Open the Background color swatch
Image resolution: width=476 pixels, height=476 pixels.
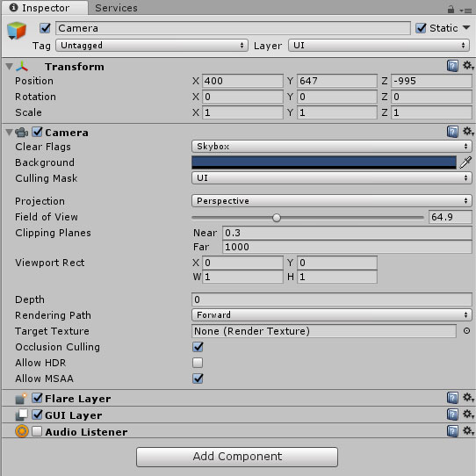click(324, 162)
